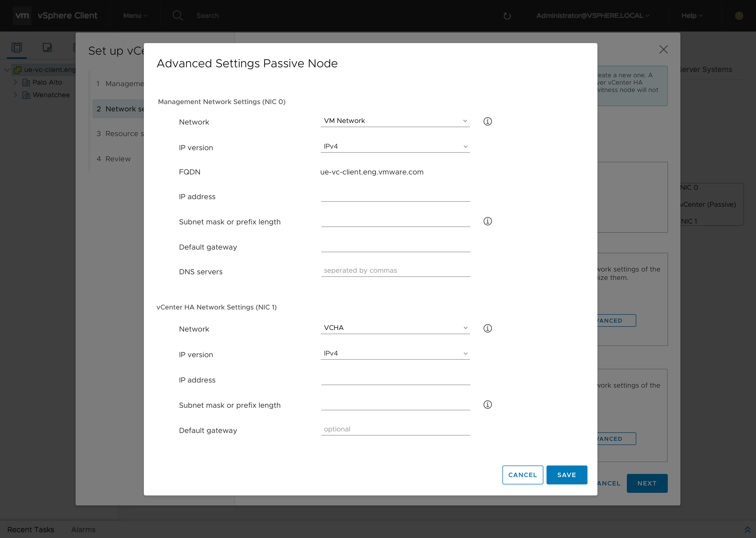Click info icon next to VM Network
The height and width of the screenshot is (538, 756).
click(487, 121)
